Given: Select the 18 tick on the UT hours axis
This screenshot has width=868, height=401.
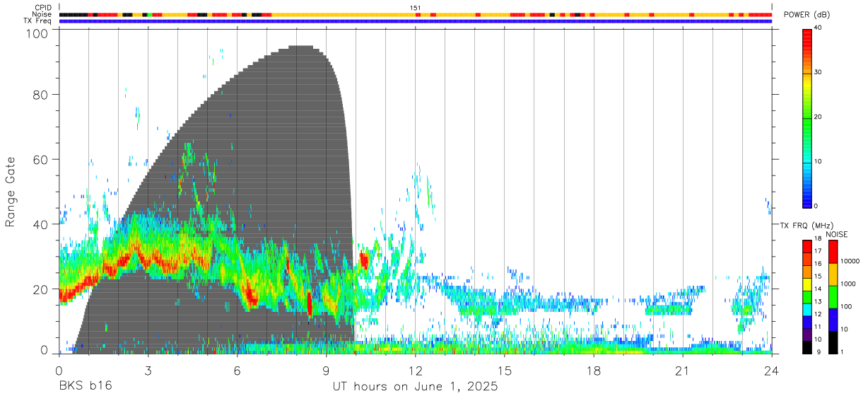Looking at the screenshot, I should tap(594, 371).
